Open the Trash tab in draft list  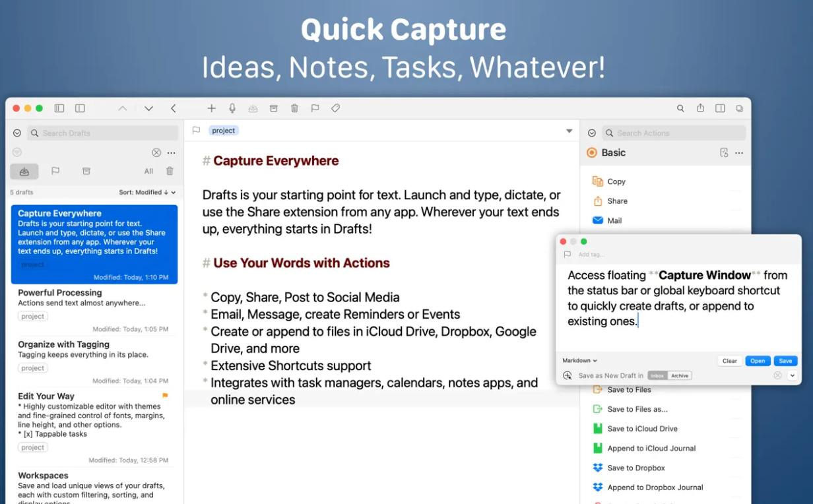[x=170, y=171]
